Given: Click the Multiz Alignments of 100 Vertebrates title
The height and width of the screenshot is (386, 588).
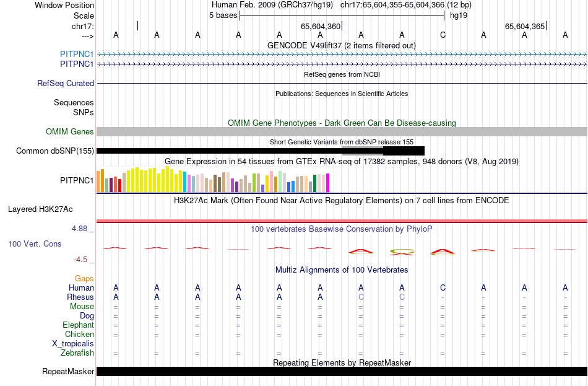Looking at the screenshot, I should coord(342,270).
